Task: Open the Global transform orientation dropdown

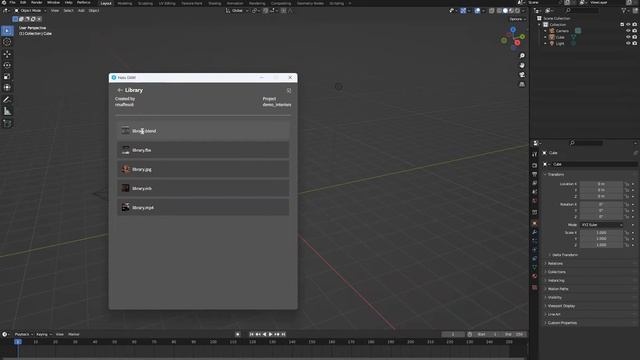Action: [x=237, y=11]
